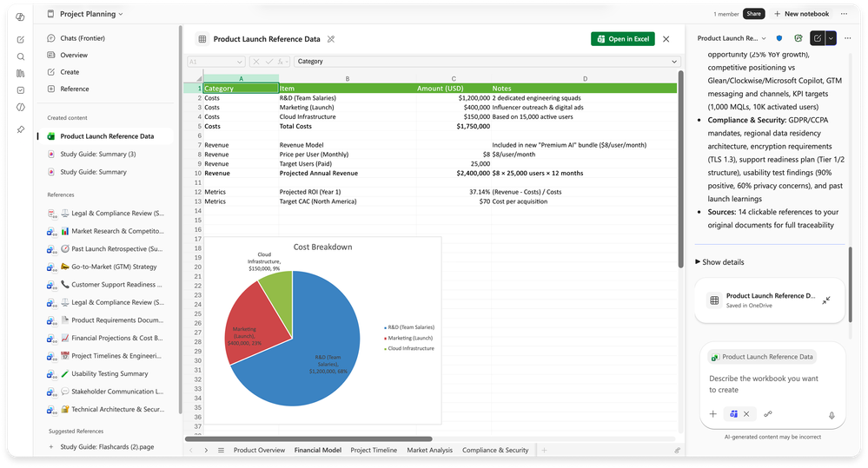Open the Name Box dropdown showing A1
This screenshot has height=468, width=868.
pyautogui.click(x=239, y=62)
